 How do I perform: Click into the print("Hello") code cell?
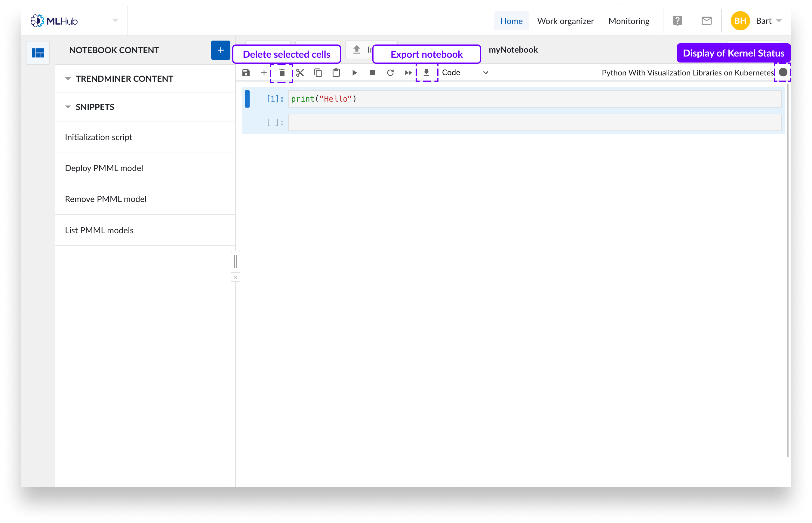tap(534, 99)
